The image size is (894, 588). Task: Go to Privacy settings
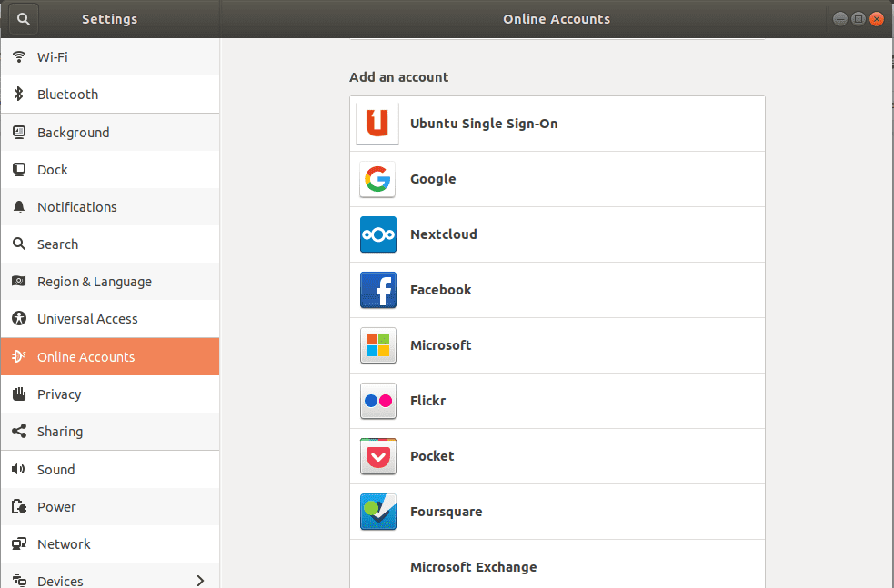click(x=59, y=394)
